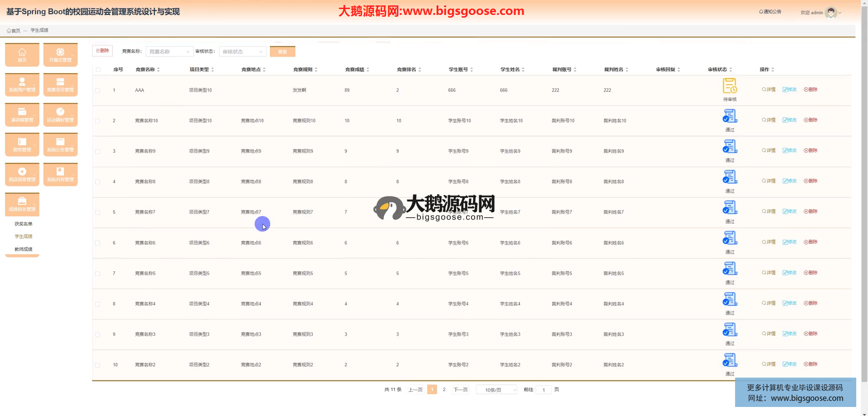Open the 财务管理 sidebar tile

22,145
